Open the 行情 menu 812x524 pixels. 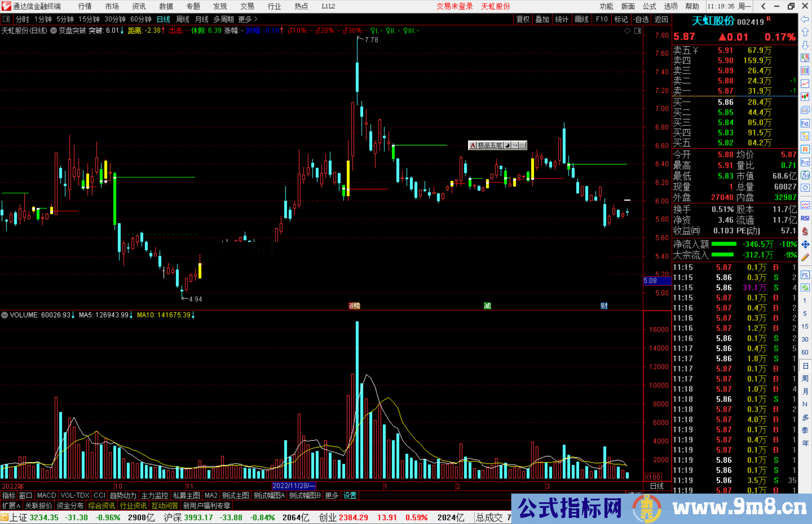[85, 6]
